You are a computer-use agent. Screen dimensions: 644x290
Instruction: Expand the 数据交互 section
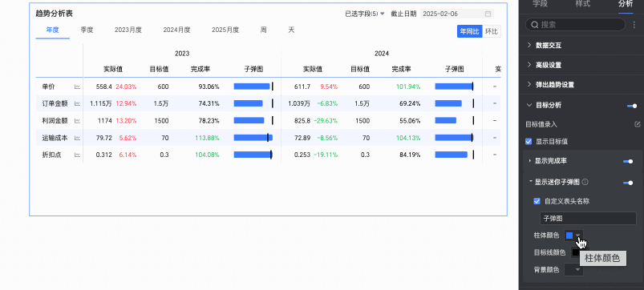[x=529, y=45]
